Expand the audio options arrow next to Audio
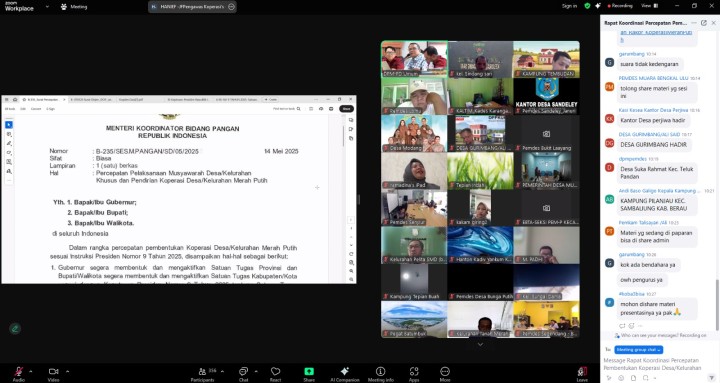 pos(31,371)
